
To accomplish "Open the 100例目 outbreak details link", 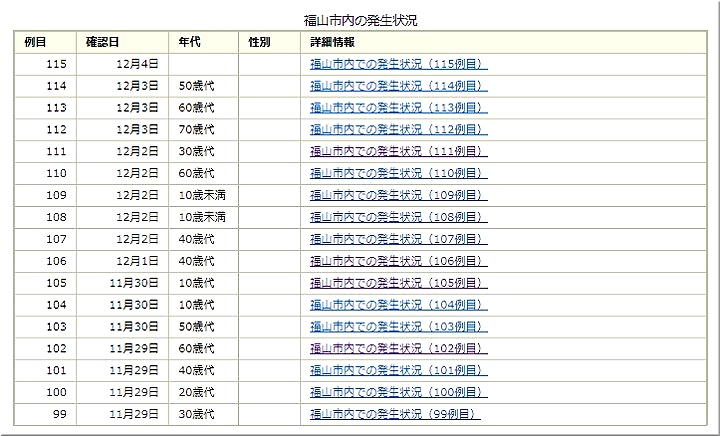I will pos(398,392).
